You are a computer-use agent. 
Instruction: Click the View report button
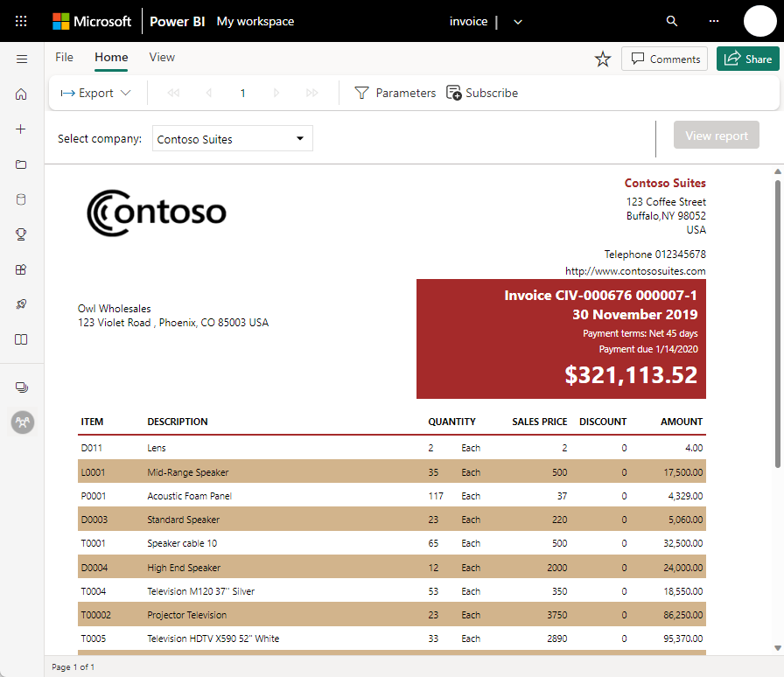tap(716, 135)
